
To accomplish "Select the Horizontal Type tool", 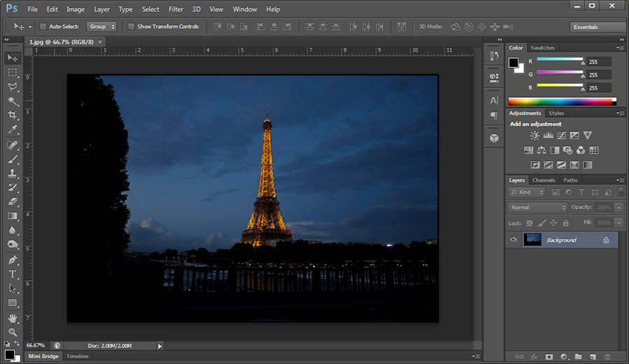I will click(x=13, y=274).
